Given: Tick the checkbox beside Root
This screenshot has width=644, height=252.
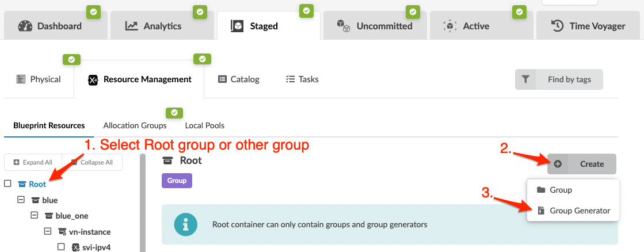Looking at the screenshot, I should click(x=8, y=184).
